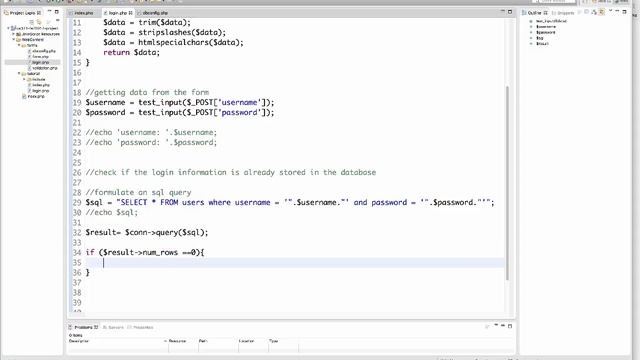Screen dimensions: 640x360
Task: Maximize the Problems panel
Action: tap(510, 326)
